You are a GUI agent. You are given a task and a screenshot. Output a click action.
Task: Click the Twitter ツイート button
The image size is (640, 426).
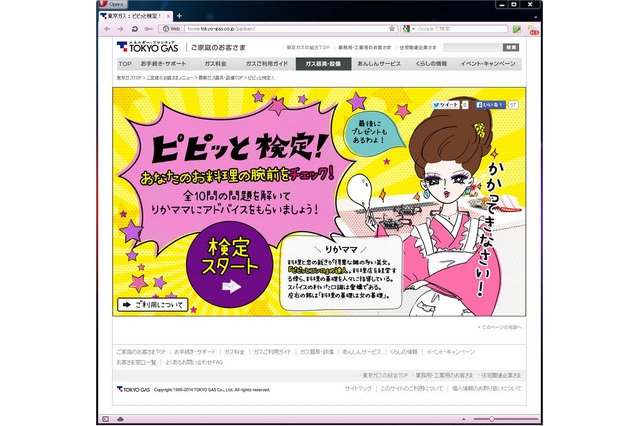446,105
